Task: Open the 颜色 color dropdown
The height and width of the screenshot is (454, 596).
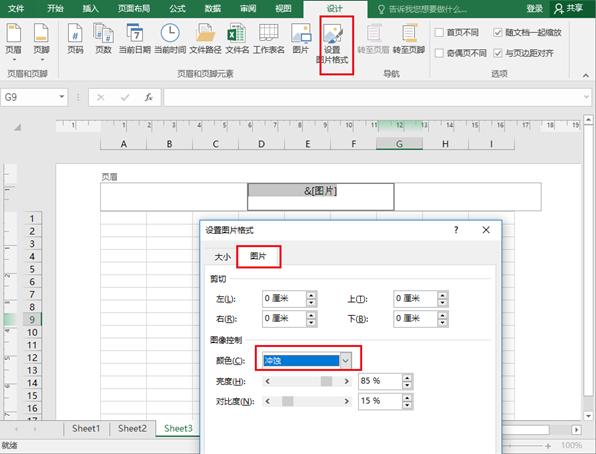Action: point(345,360)
